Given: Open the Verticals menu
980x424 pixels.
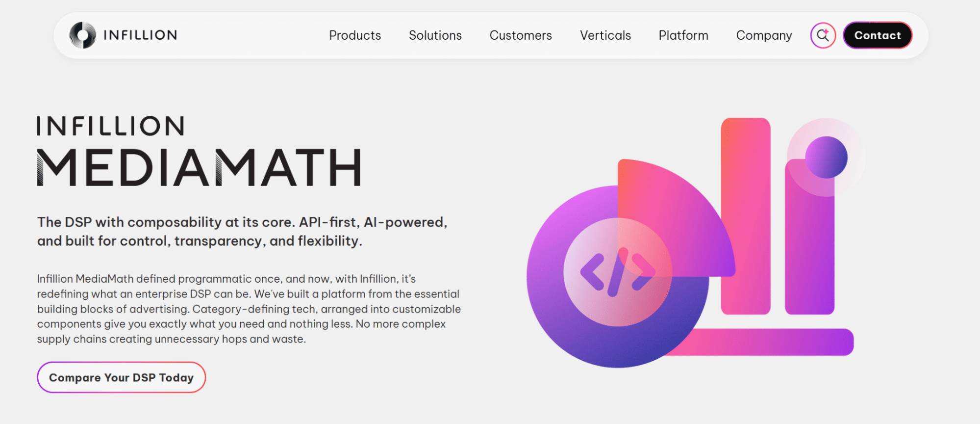Looking at the screenshot, I should pos(605,35).
